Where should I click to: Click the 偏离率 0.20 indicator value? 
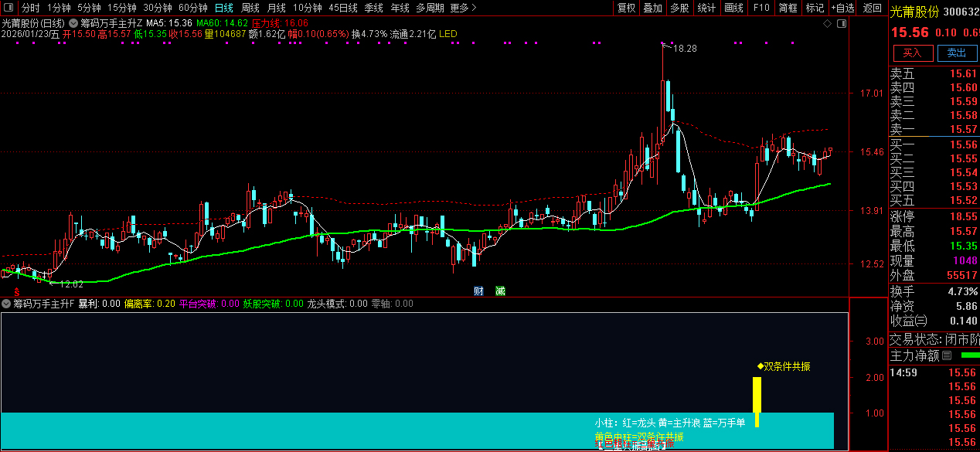tap(149, 304)
